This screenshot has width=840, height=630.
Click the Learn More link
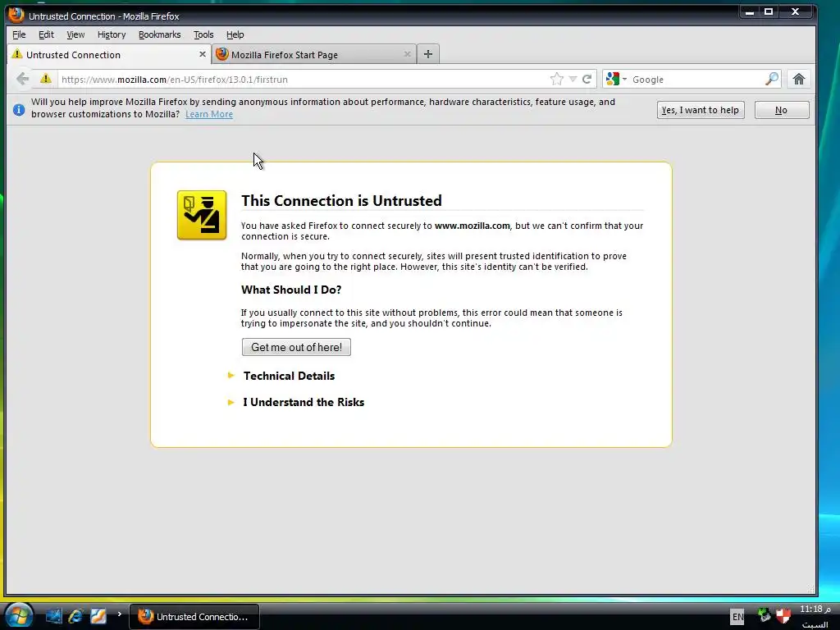(x=209, y=114)
